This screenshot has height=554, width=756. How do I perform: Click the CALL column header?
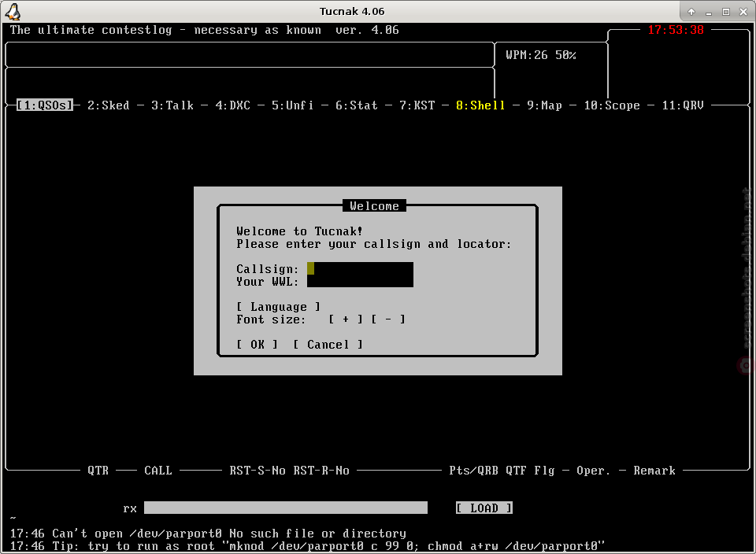pos(158,470)
